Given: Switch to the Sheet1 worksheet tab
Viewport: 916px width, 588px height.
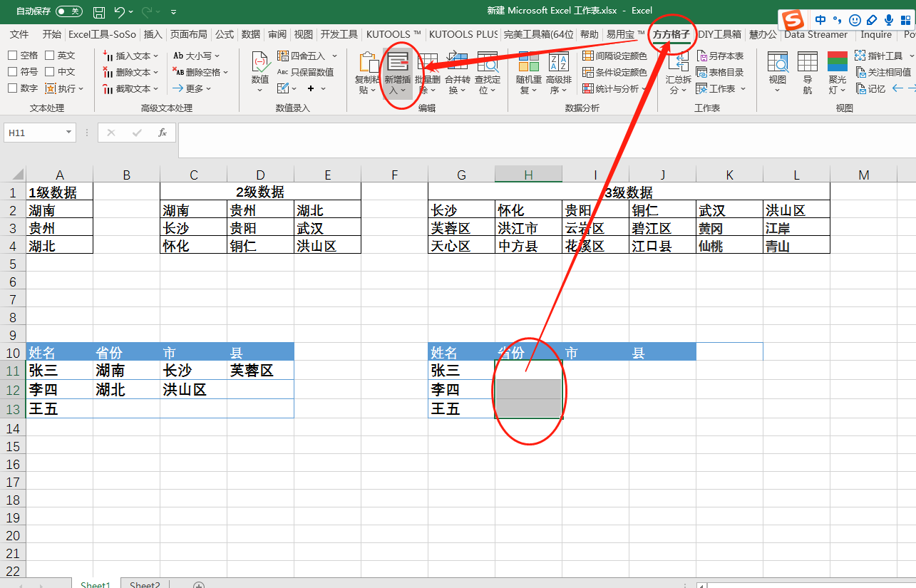Looking at the screenshot, I should click(x=96, y=584).
